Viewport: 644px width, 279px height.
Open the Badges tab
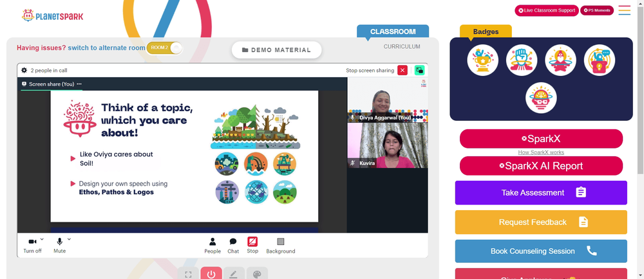coord(486,32)
